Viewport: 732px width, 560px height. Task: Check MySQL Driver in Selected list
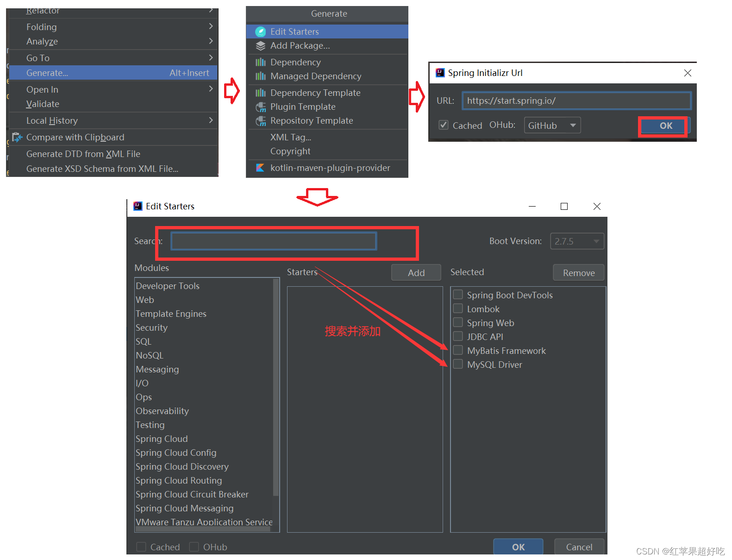pos(458,364)
